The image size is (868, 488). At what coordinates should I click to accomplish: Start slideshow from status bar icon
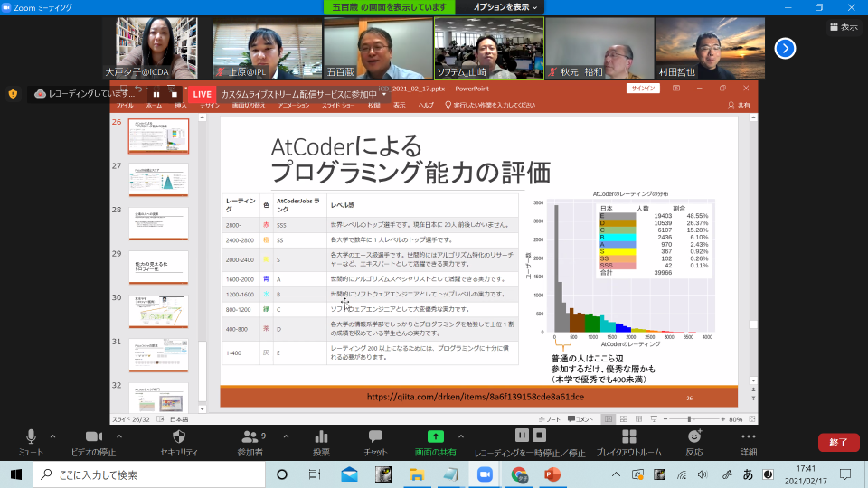(654, 419)
